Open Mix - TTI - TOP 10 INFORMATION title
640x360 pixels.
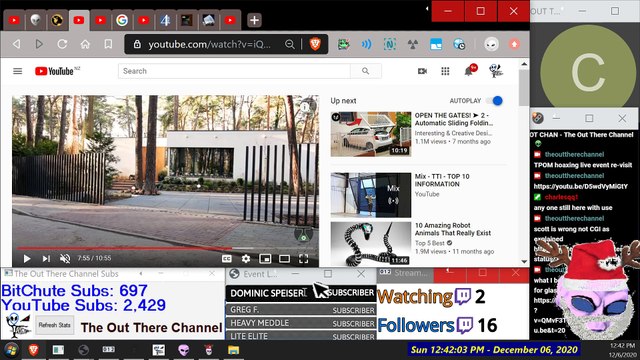(442, 180)
